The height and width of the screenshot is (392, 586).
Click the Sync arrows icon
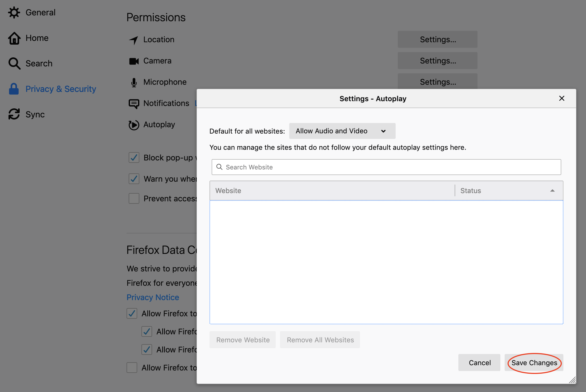(14, 114)
